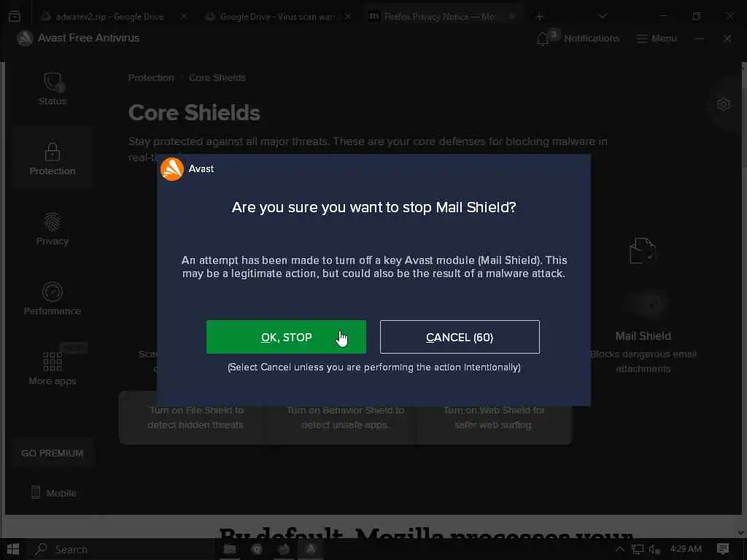Click the Avast logo in the dialog

pos(172,169)
